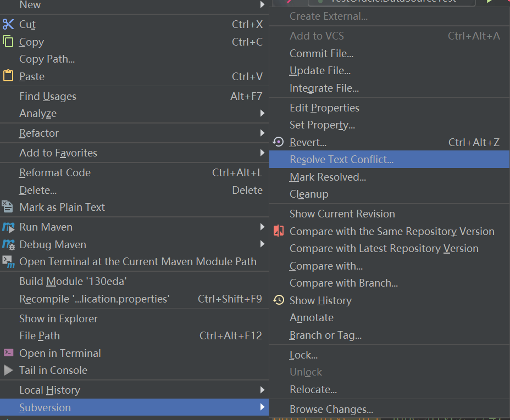This screenshot has height=420, width=510.
Task: Select Reformat Code option
Action: pyautogui.click(x=55, y=172)
